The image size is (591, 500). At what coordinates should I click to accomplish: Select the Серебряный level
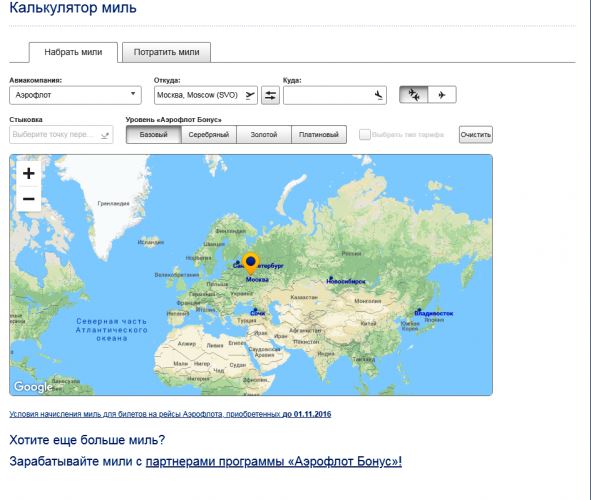[209, 135]
